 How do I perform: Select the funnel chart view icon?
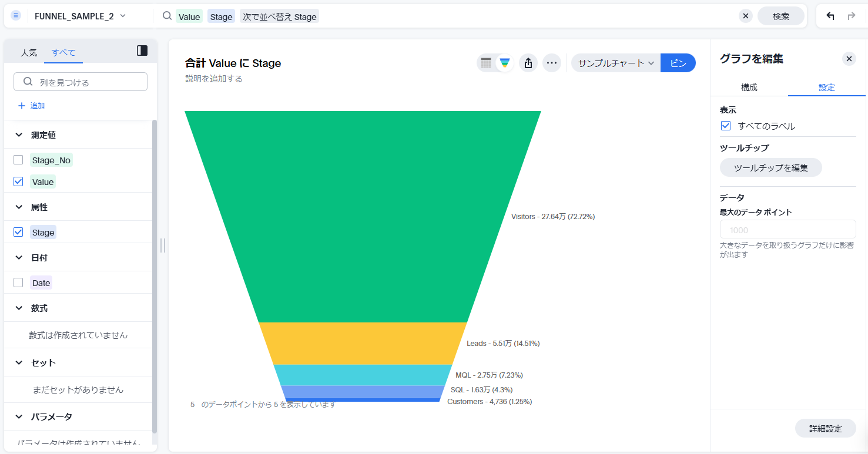504,63
